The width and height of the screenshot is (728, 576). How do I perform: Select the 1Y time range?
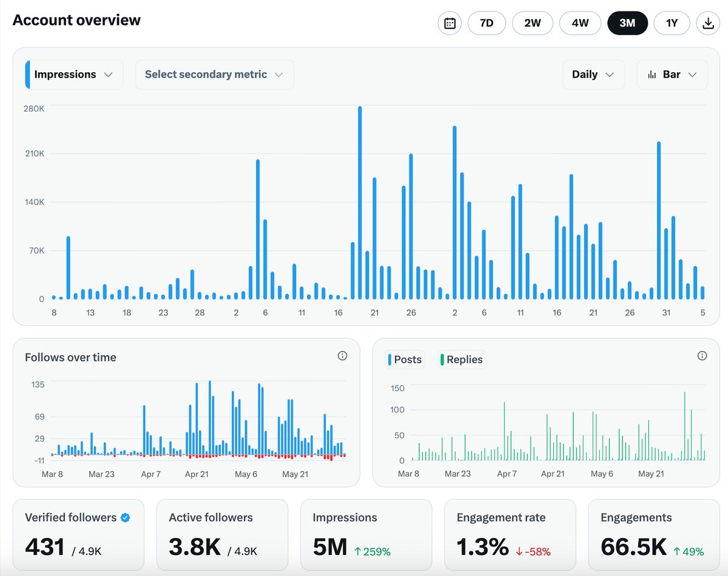click(672, 24)
